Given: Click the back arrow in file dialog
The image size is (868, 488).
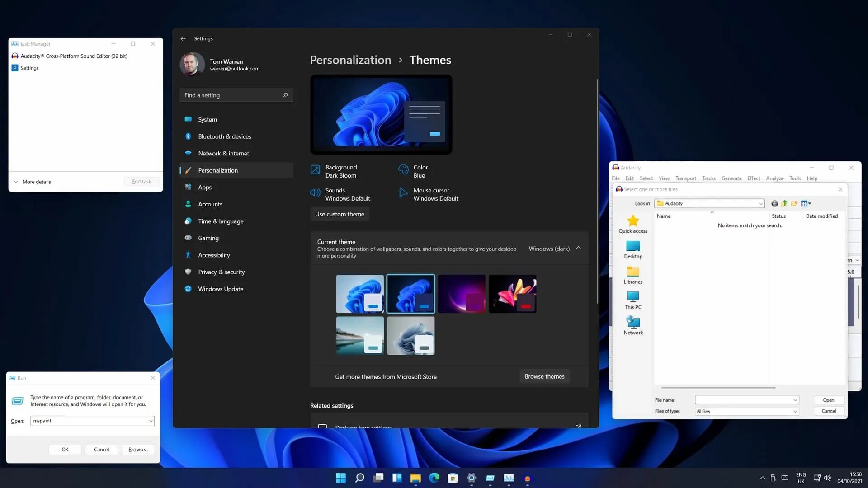Looking at the screenshot, I should 774,204.
